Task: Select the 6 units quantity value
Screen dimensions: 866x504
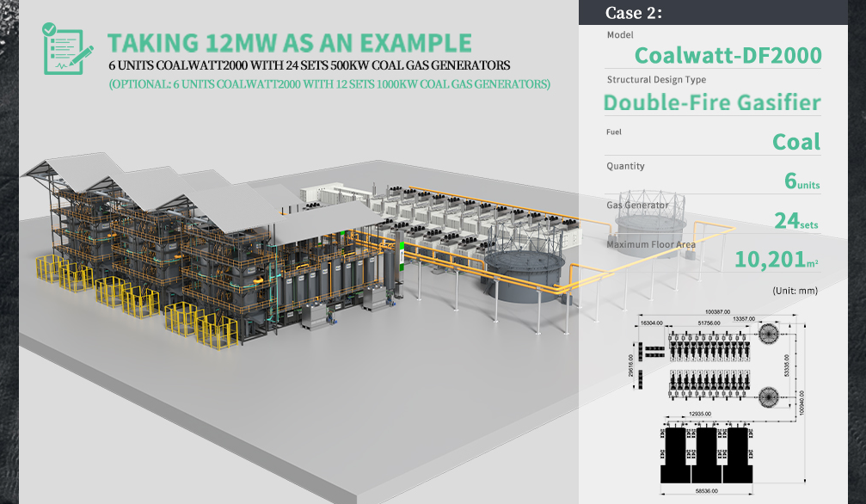Action: click(x=802, y=181)
